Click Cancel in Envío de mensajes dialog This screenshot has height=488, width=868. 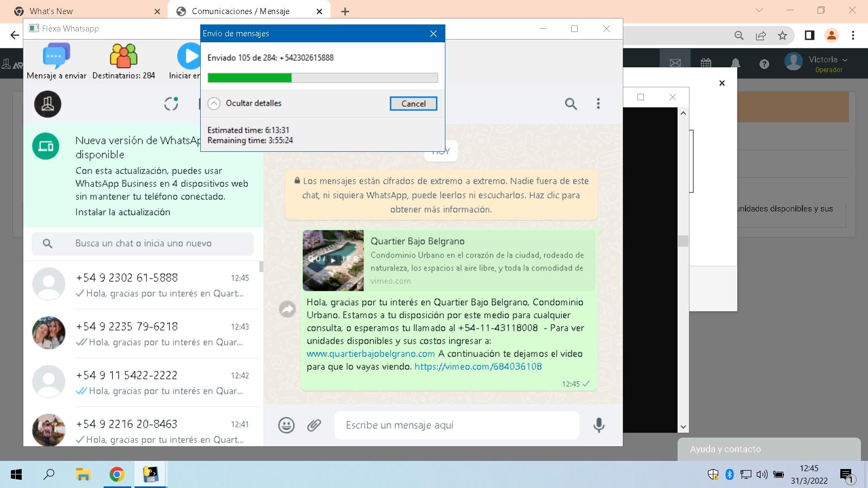pos(413,104)
